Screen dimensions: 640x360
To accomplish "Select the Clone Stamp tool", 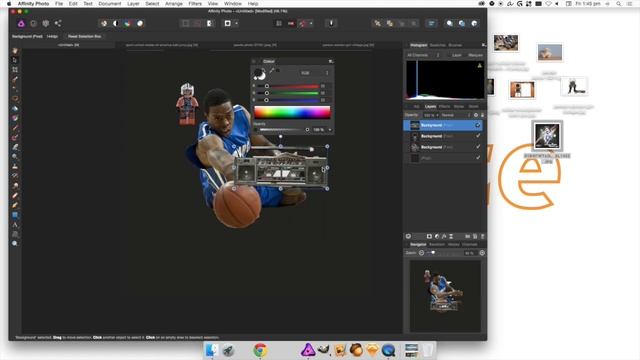I will point(15,167).
